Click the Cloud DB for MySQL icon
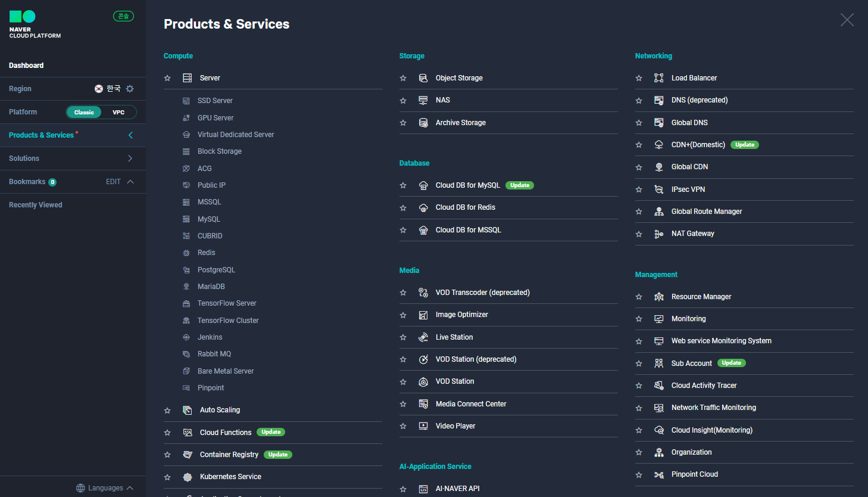This screenshot has width=868, height=497. click(x=423, y=185)
